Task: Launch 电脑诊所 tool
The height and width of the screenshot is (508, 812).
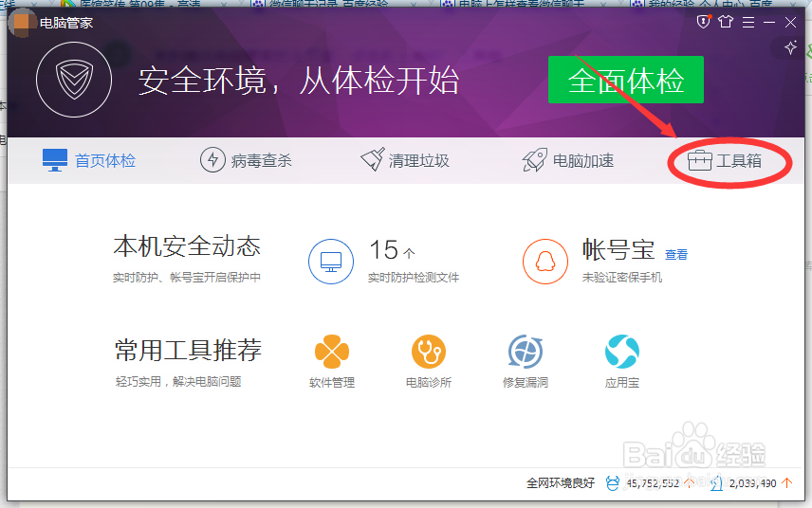Action: [x=428, y=361]
